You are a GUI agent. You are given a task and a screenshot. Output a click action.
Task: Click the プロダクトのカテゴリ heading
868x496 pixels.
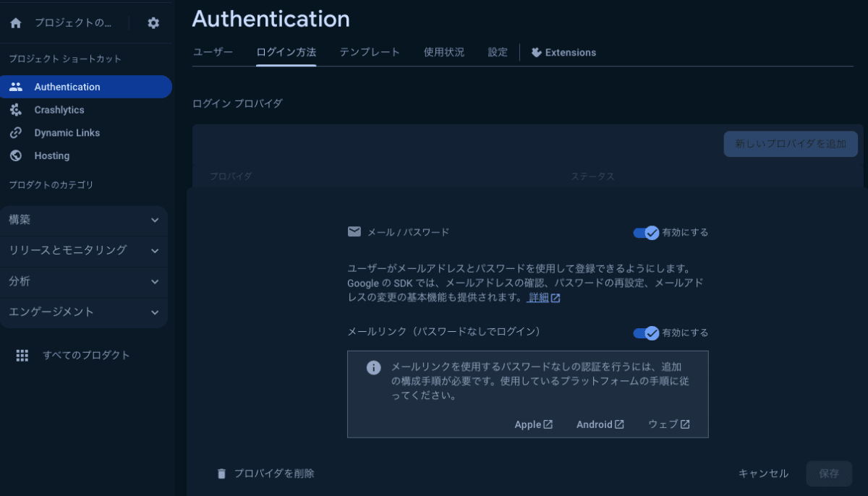[51, 185]
